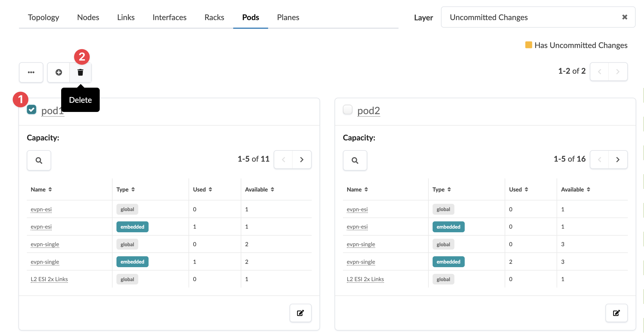Open L2 ESI 2x Links in pod1
Screen dimensions: 644x335
(x=49, y=279)
